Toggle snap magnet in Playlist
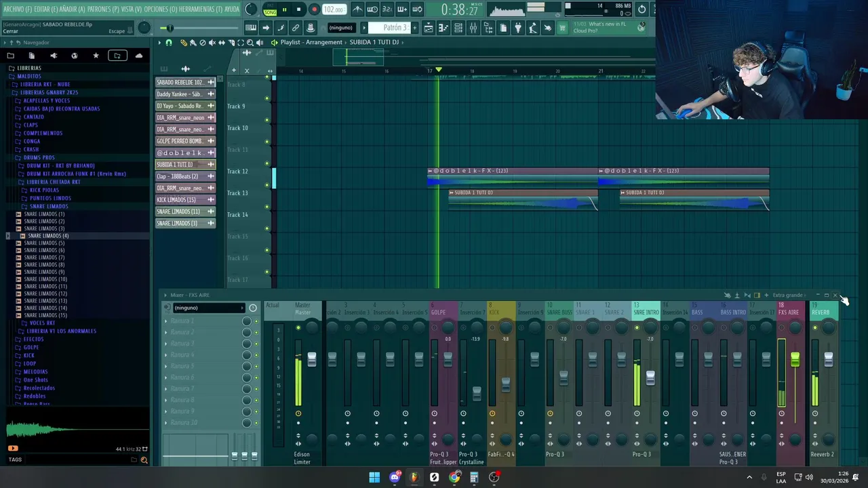 169,43
